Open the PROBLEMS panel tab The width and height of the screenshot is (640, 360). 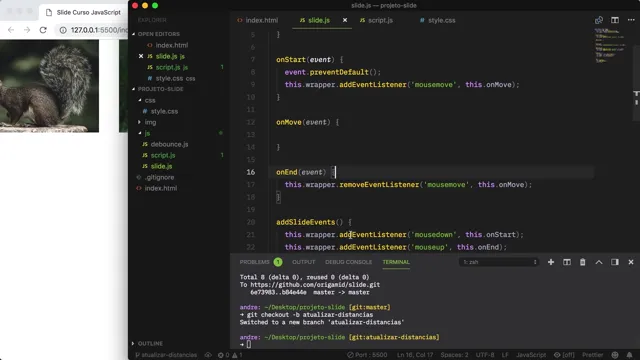[x=260, y=262]
